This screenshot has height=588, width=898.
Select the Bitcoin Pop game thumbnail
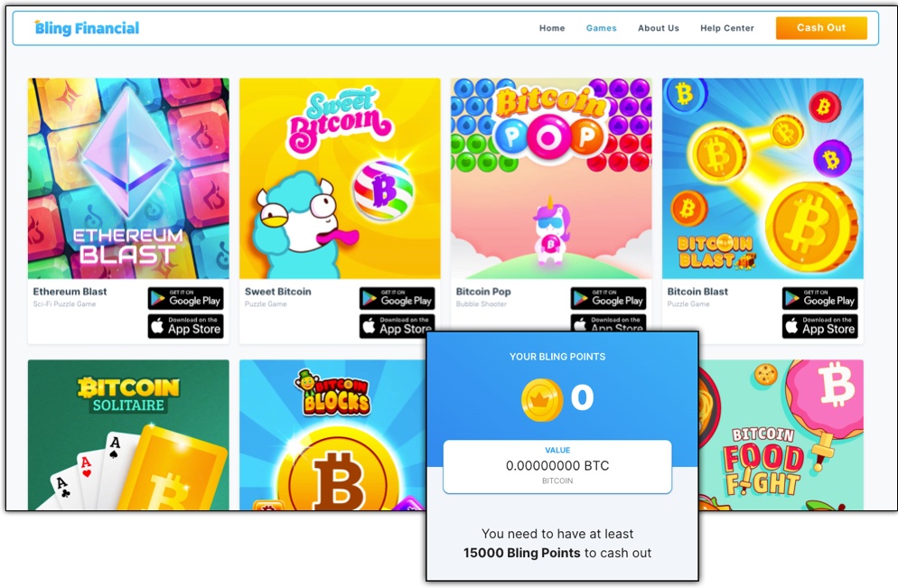click(x=551, y=179)
